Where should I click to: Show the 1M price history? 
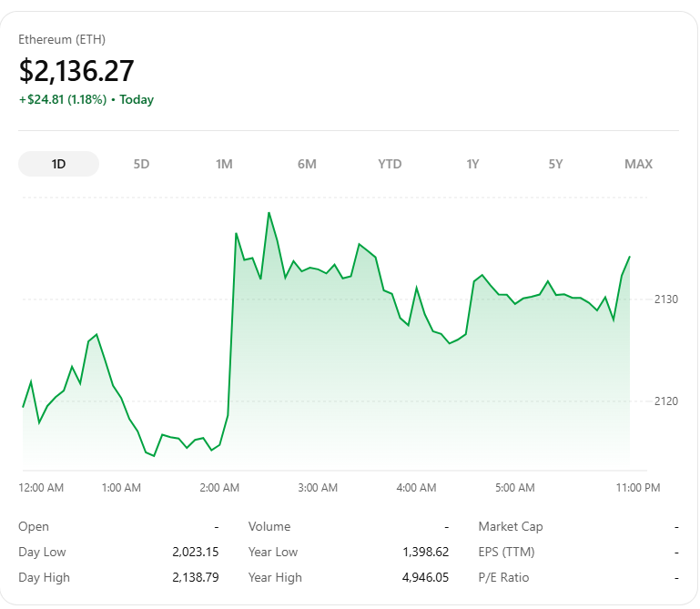click(x=224, y=164)
